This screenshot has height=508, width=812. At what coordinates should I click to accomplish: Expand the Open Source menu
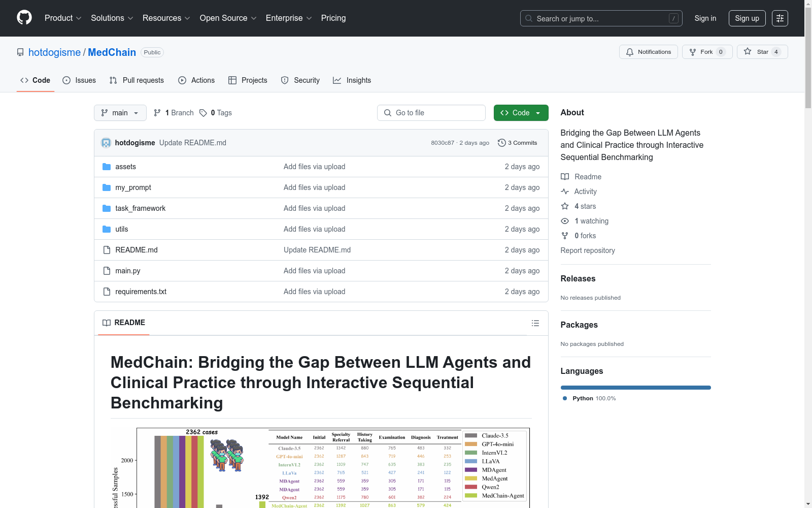[228, 18]
